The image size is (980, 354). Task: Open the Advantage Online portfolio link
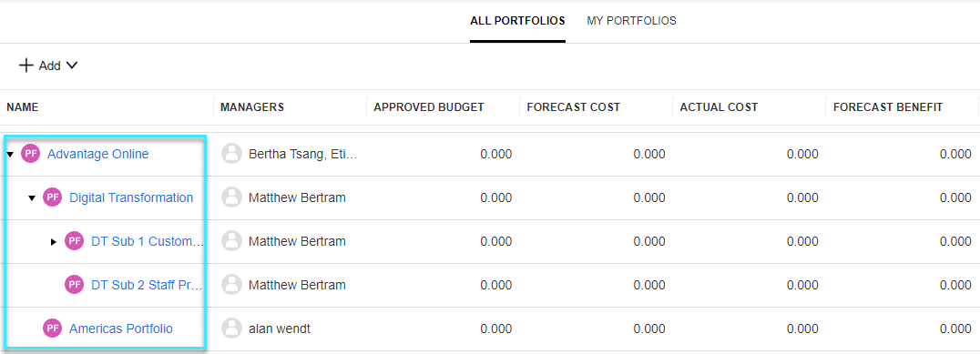coord(98,154)
